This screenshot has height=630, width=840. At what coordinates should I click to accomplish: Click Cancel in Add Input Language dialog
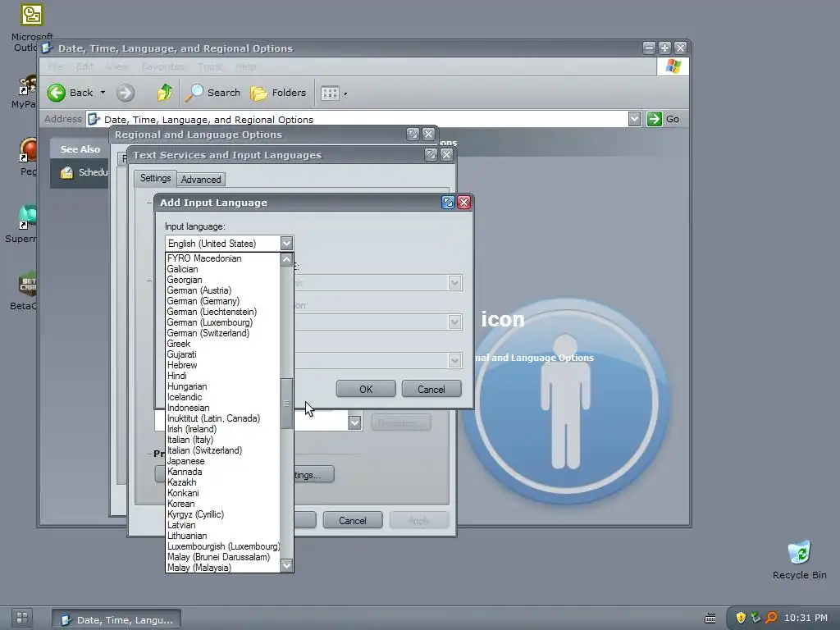point(431,389)
